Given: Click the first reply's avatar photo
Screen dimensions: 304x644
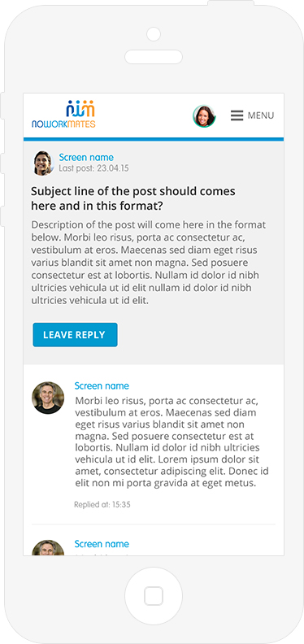Looking at the screenshot, I should click(48, 398).
